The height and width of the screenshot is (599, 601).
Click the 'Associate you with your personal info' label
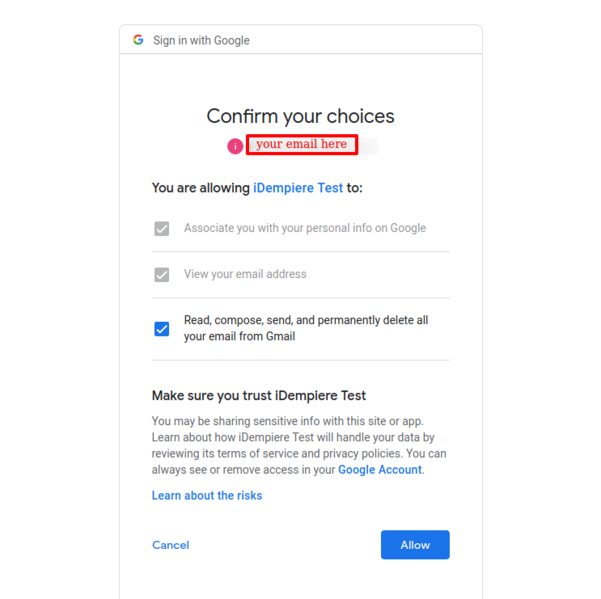click(304, 228)
